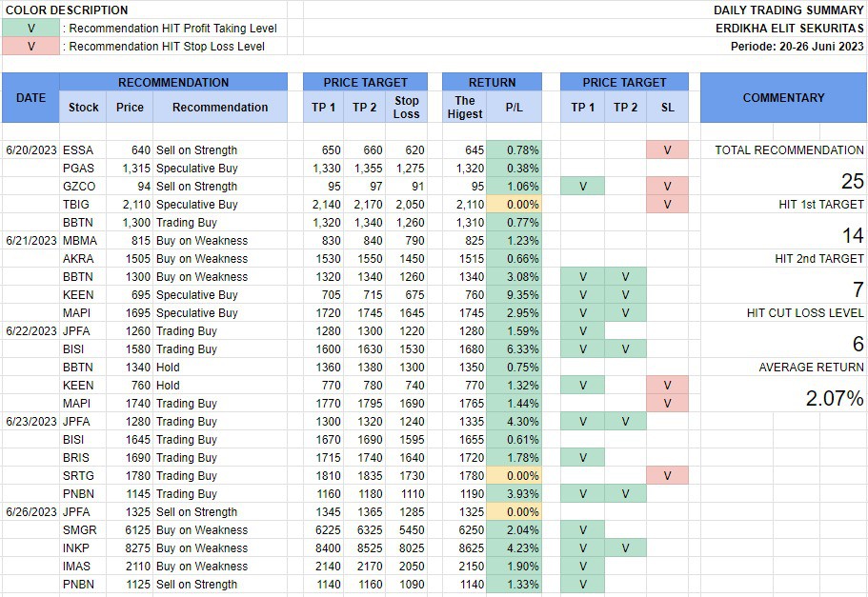Select the average return 2.07% value
The height and width of the screenshot is (597, 868).
tap(835, 399)
